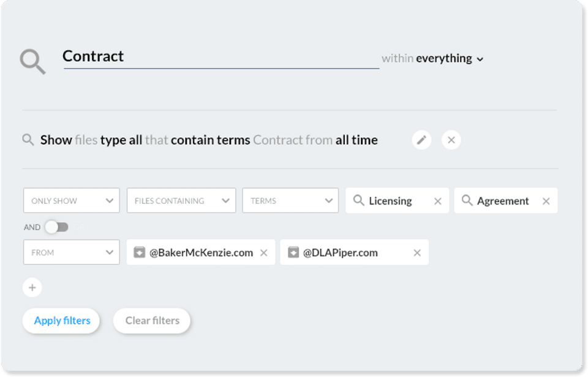Open the ONLY SHOW dropdown

click(x=71, y=201)
